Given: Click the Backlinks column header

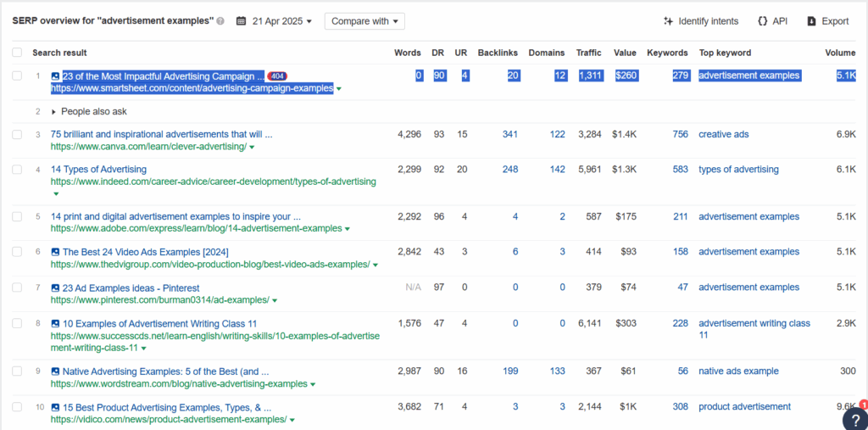Looking at the screenshot, I should [498, 53].
